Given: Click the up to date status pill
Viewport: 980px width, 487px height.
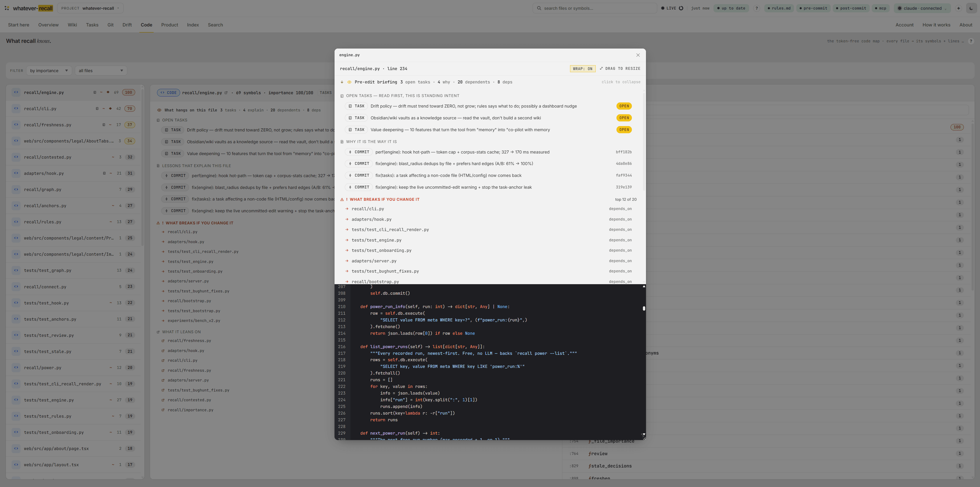Looking at the screenshot, I should pyautogui.click(x=731, y=8).
